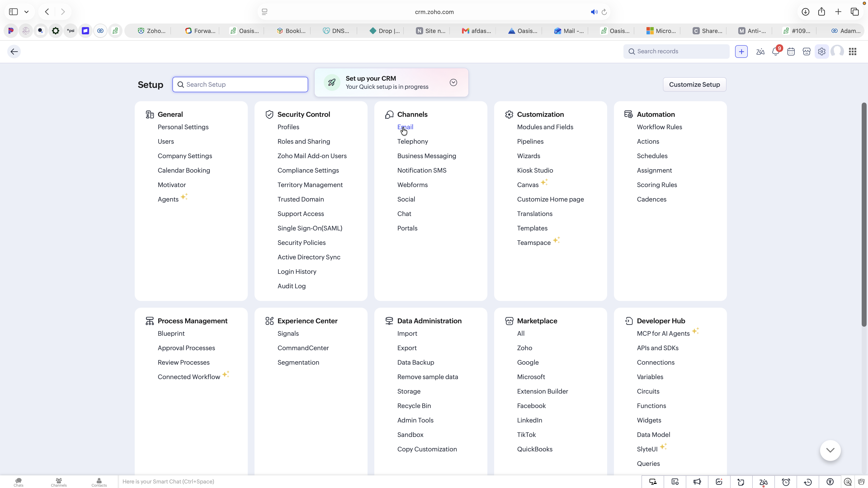Image resolution: width=868 pixels, height=488 pixels.
Task: Open APIs and SDKs under Developer Hub
Action: click(657, 348)
